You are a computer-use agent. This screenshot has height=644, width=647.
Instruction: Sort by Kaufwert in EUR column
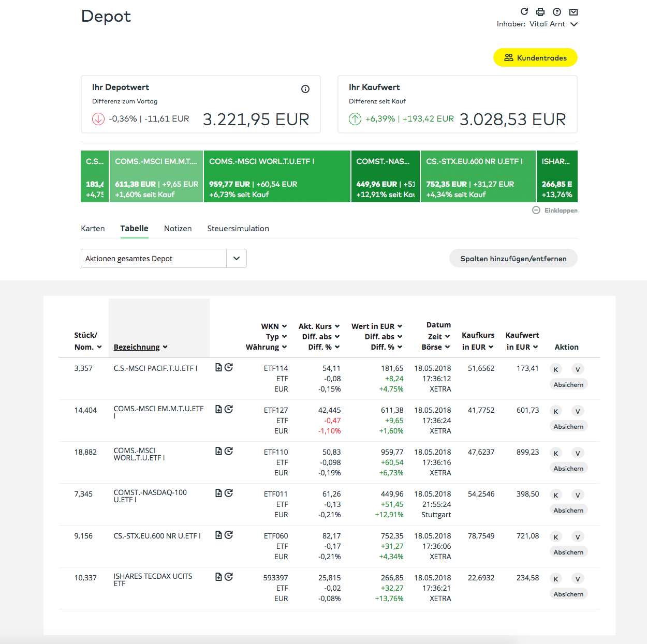tap(522, 341)
